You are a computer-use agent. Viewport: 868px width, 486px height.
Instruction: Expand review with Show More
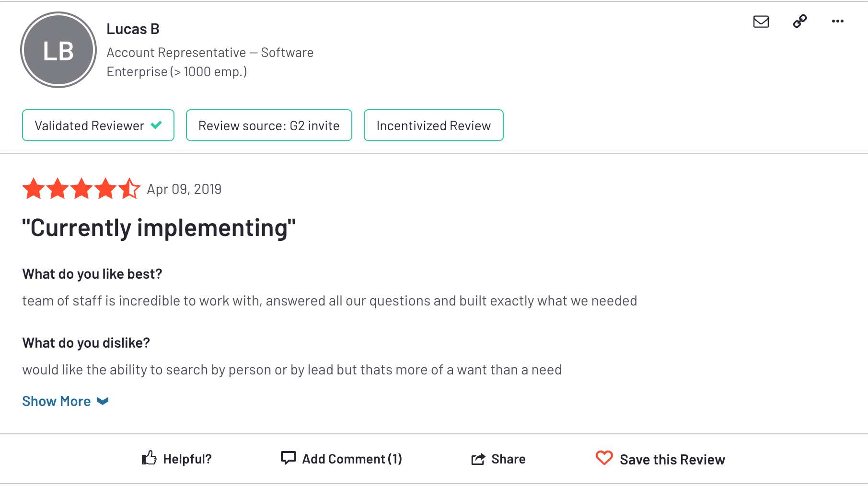pos(57,401)
